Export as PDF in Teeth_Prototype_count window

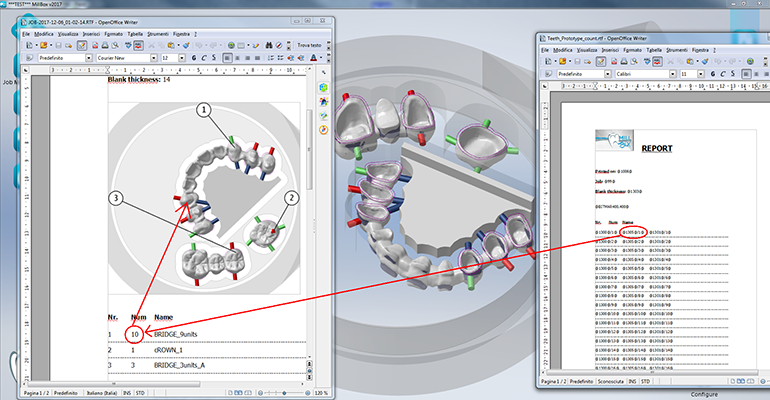point(614,61)
